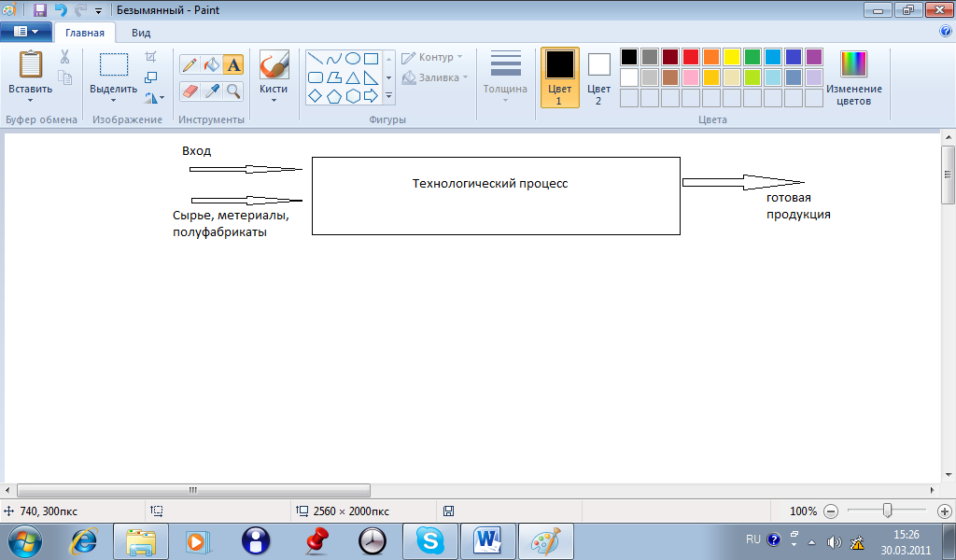Switch to the Вид tab
This screenshot has height=560, width=956.
[x=141, y=33]
